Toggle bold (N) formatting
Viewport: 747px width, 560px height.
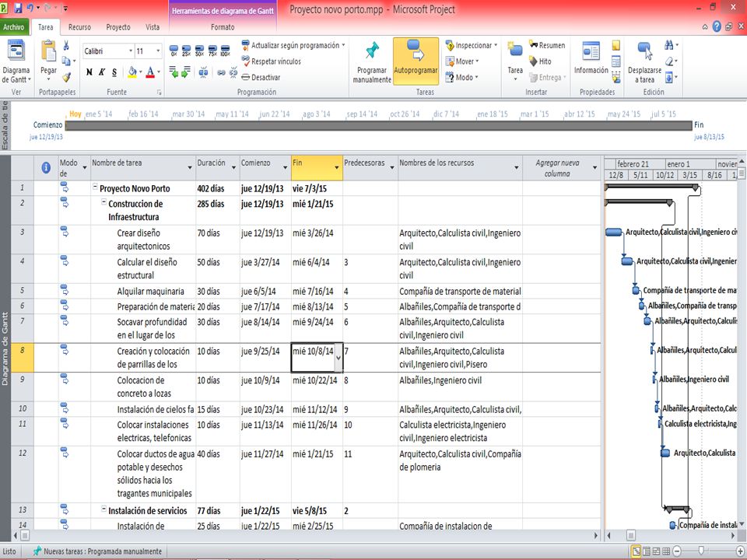click(89, 72)
